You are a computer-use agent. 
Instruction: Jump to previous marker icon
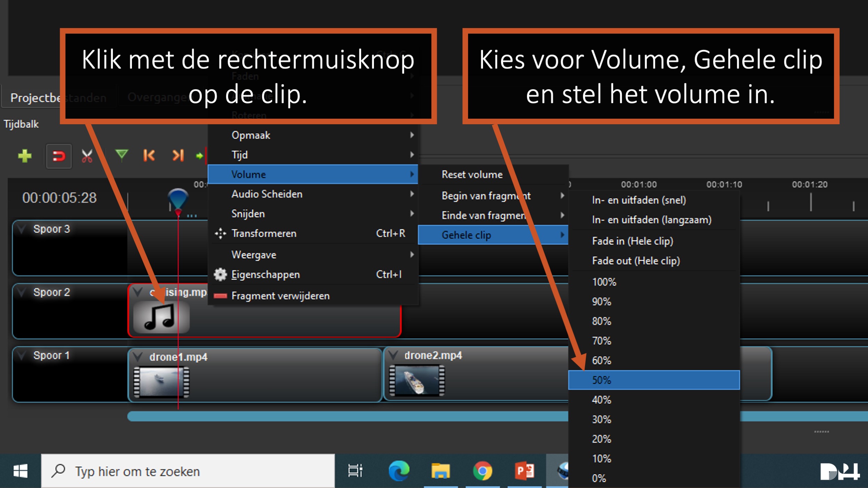pos(149,155)
